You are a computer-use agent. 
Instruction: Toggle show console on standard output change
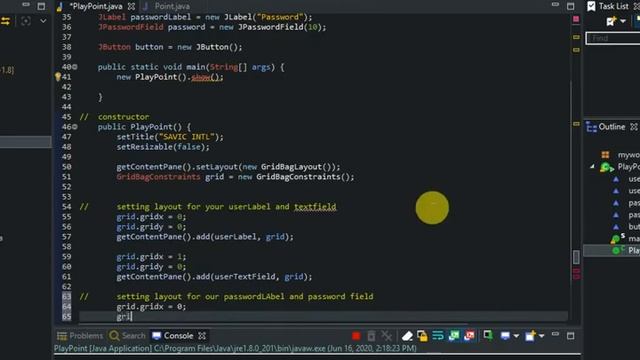click(x=453, y=336)
